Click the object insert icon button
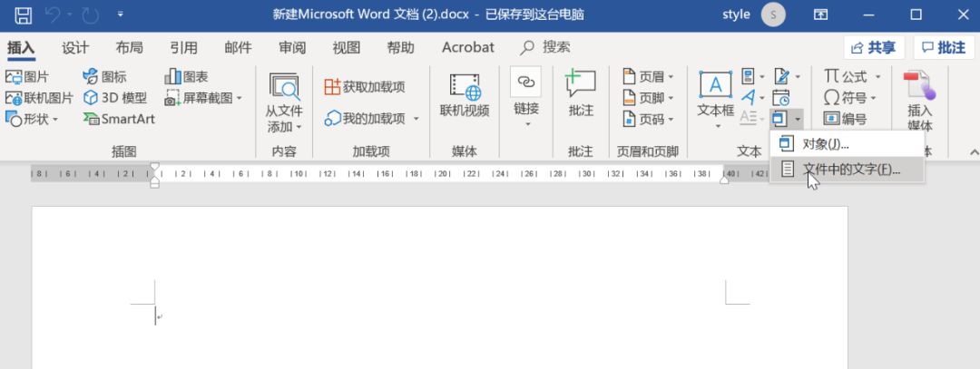The height and width of the screenshot is (369, 980). 780,118
